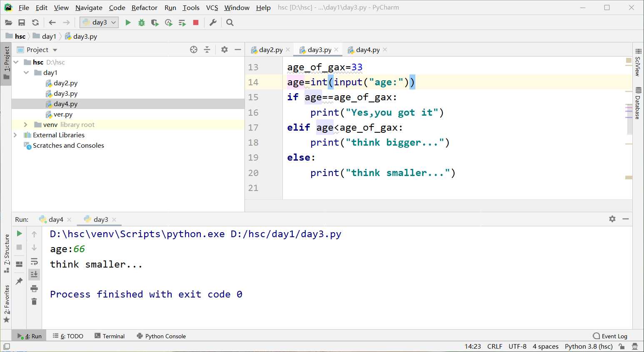Select day3.py in the project tree
Image resolution: width=644 pixels, height=352 pixels.
click(61, 93)
